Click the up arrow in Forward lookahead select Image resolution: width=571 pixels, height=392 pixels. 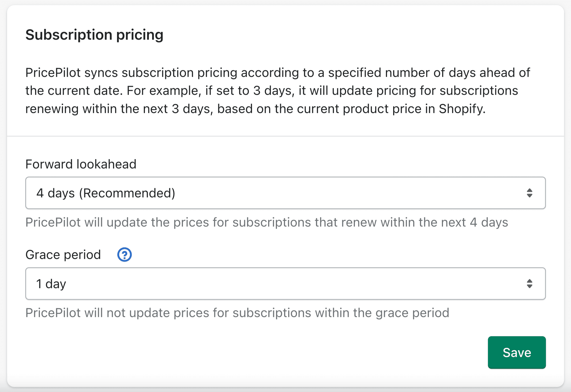click(x=529, y=190)
